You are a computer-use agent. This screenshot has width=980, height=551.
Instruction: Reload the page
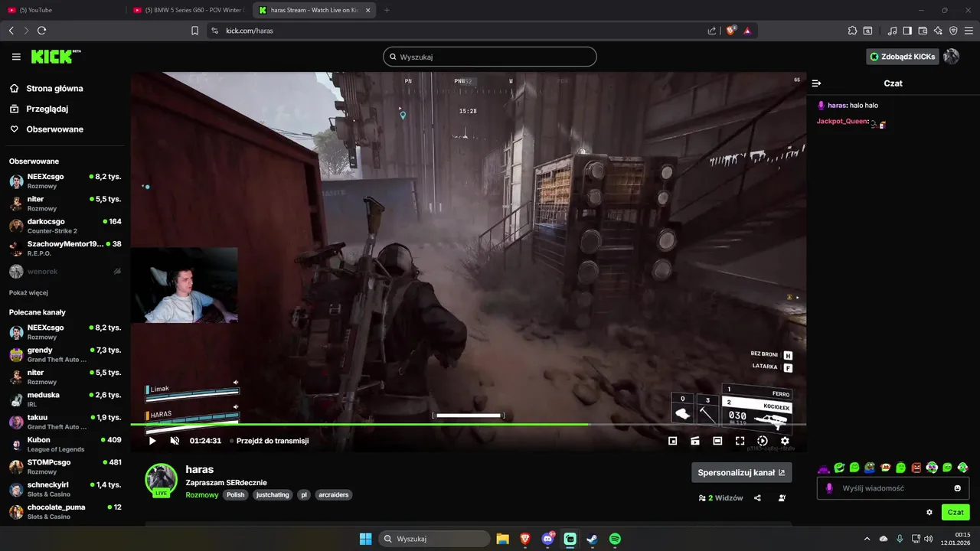(41, 31)
